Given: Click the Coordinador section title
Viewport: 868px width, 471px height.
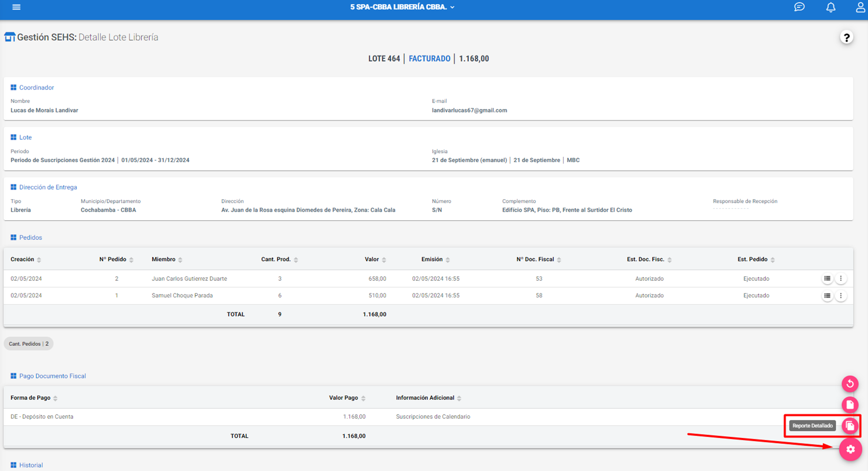Looking at the screenshot, I should pos(37,88).
